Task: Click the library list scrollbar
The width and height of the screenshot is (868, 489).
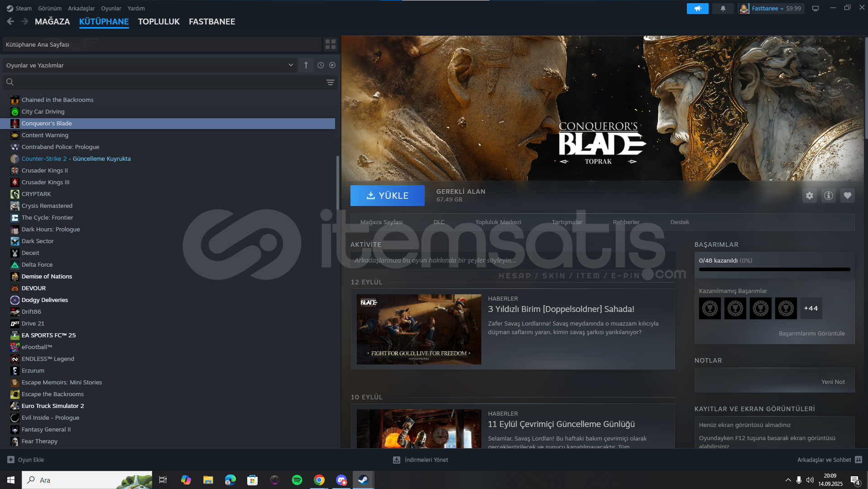Action: 337,183
